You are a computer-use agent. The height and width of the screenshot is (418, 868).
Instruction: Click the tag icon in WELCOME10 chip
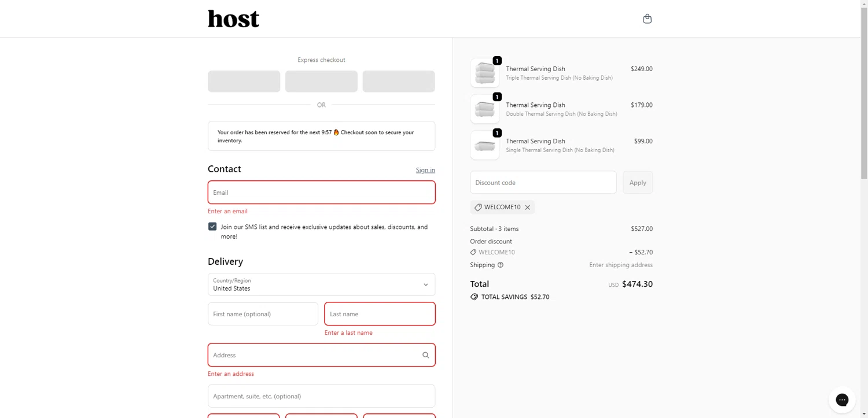pos(478,207)
